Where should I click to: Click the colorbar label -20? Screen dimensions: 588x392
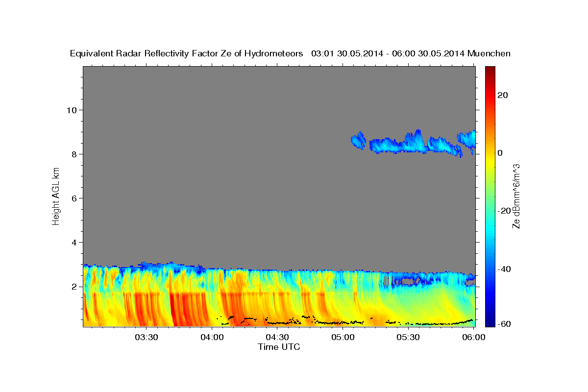pyautogui.click(x=505, y=211)
